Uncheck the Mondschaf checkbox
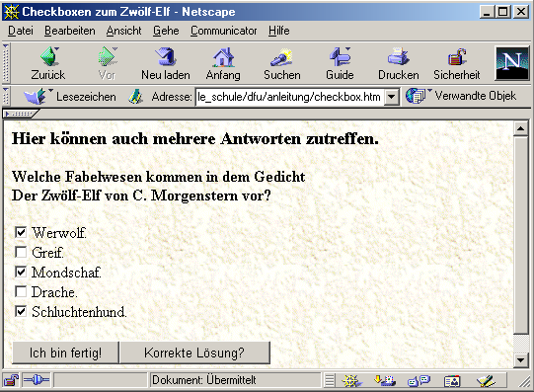534x392 pixels. 21,273
